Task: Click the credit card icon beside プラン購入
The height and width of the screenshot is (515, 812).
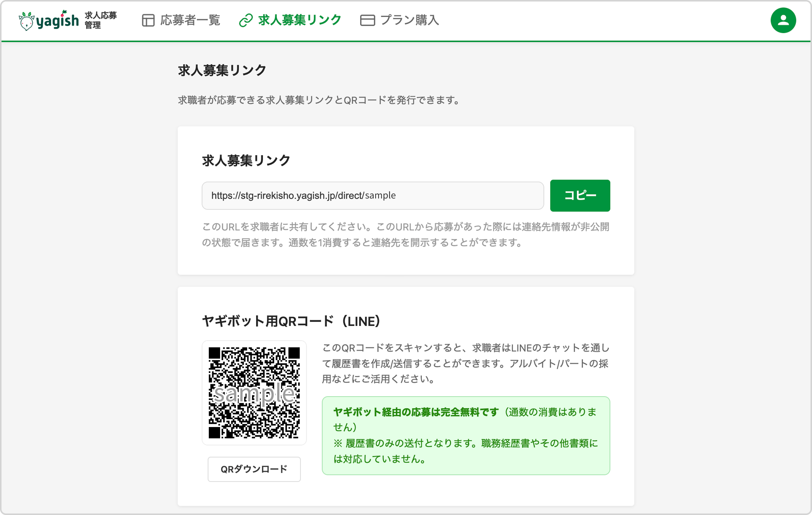Action: (x=367, y=20)
